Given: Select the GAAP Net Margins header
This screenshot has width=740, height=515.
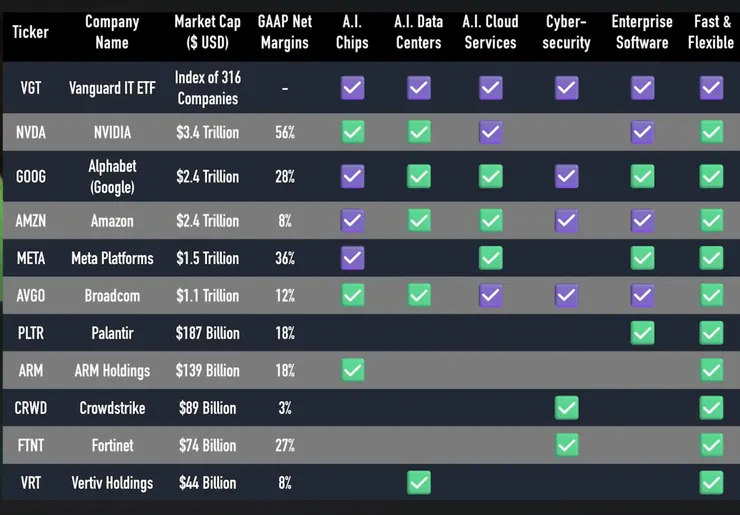Looking at the screenshot, I should (x=285, y=32).
